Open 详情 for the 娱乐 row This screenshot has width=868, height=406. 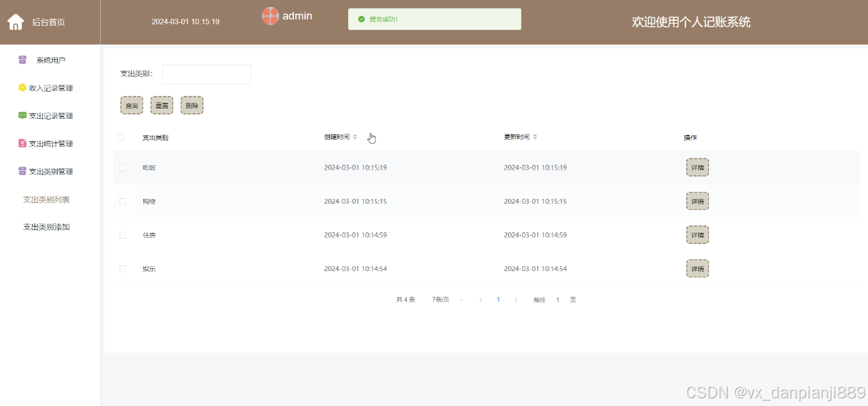point(698,268)
